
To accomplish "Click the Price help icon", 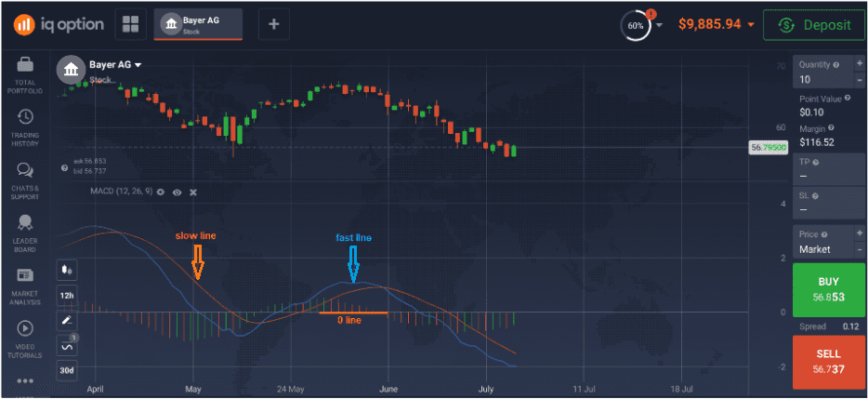I will click(x=824, y=234).
